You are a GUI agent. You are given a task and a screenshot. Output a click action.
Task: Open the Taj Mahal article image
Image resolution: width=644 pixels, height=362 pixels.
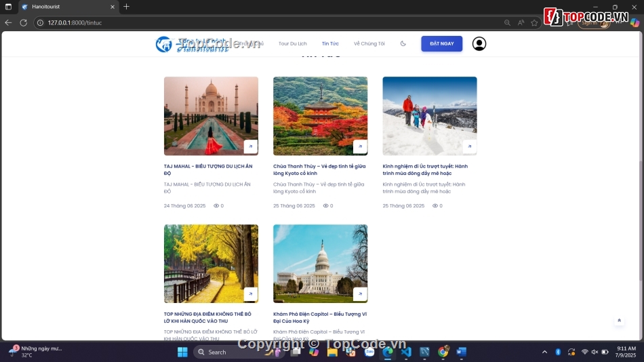coord(211,116)
